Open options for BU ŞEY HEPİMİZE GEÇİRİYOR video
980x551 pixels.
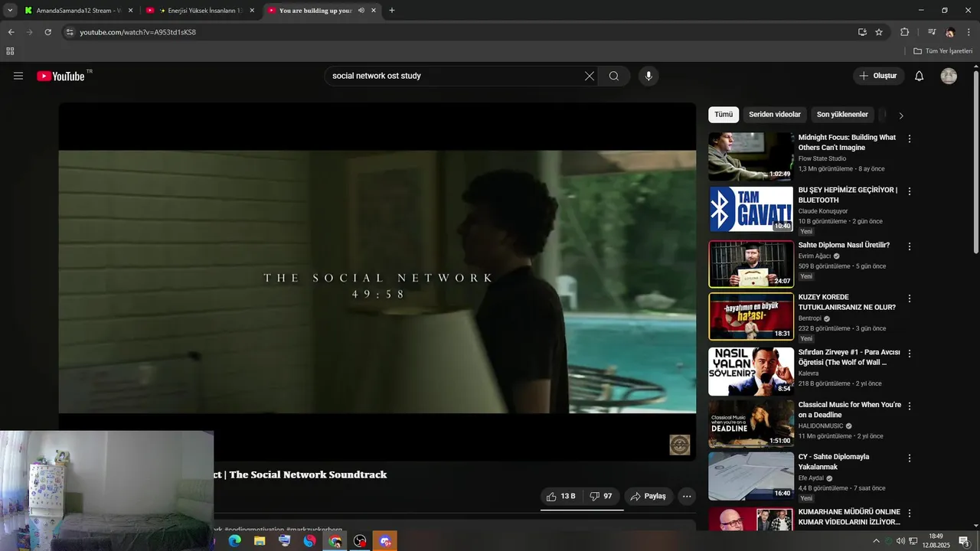[x=910, y=191]
